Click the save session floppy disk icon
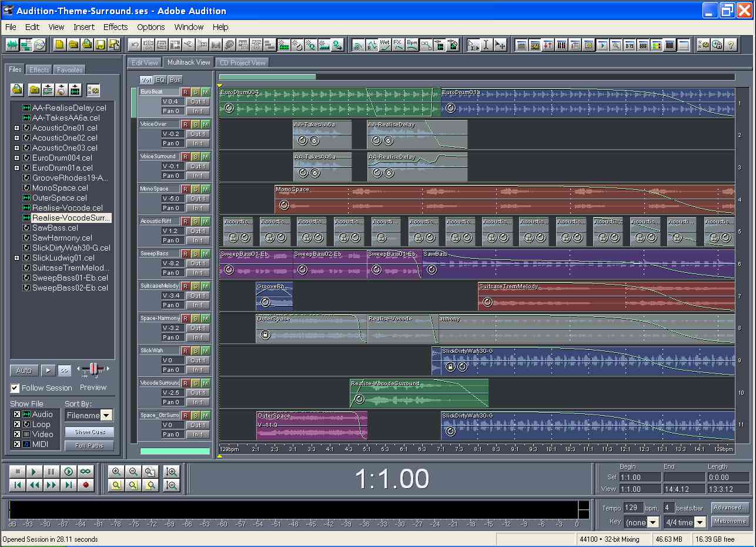The height and width of the screenshot is (547, 756). (x=100, y=45)
